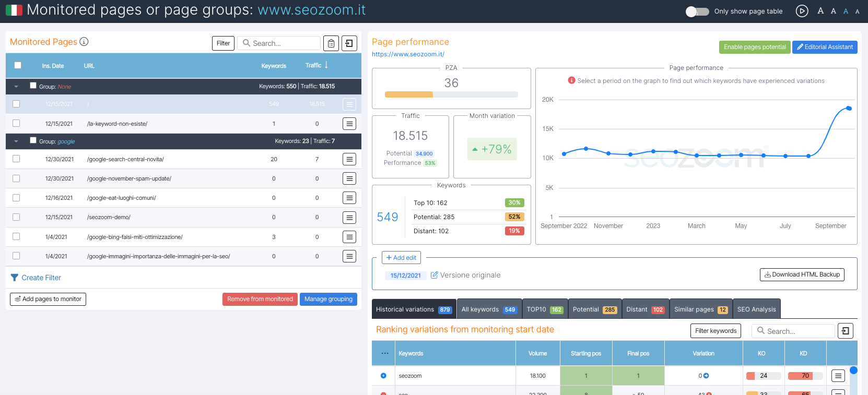Open row menu for /google-eat-luoghi-comuni/
Viewport: 868px width, 395px height.
349,198
